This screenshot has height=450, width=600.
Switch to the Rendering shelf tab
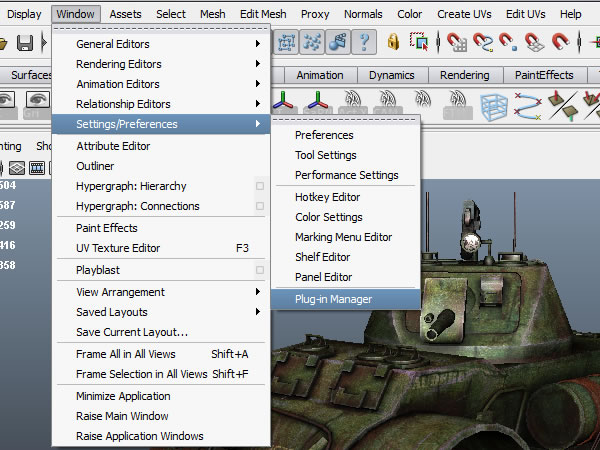point(465,75)
